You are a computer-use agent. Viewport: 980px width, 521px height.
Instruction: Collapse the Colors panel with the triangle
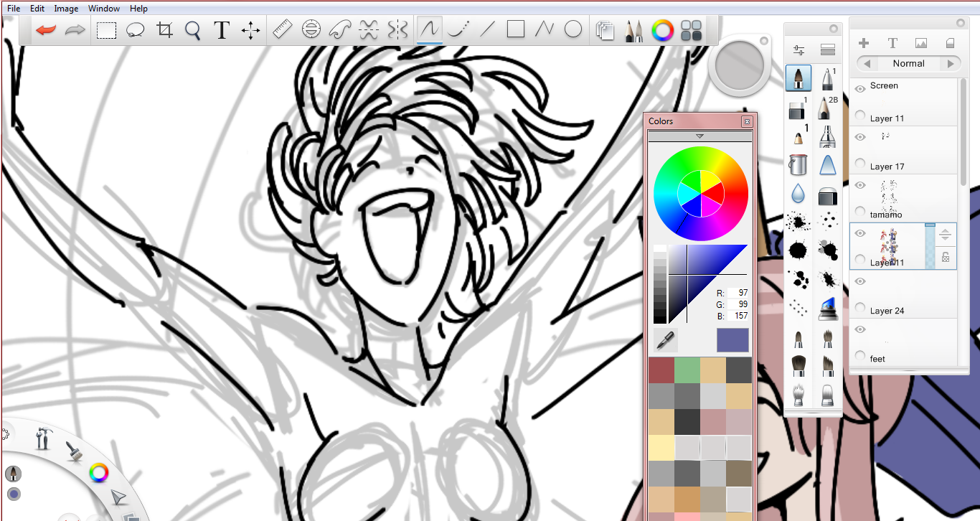point(699,136)
